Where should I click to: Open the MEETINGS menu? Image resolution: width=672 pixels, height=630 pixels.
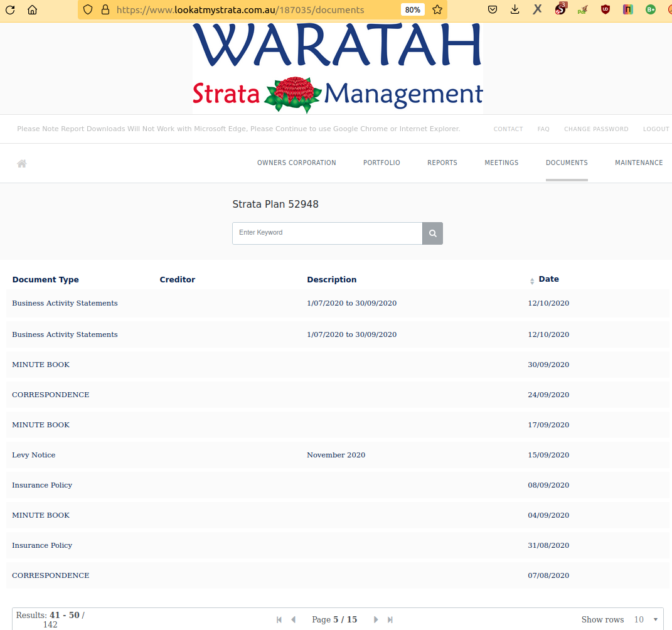pos(501,163)
